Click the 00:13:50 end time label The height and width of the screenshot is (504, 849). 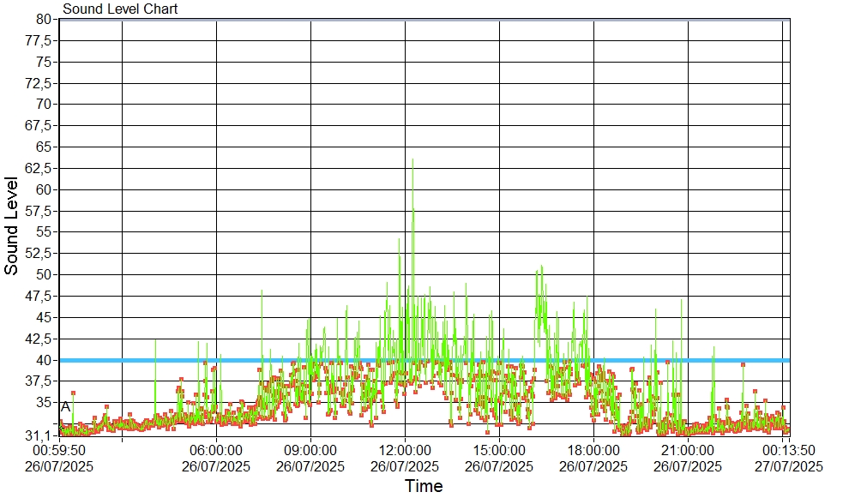789,450
